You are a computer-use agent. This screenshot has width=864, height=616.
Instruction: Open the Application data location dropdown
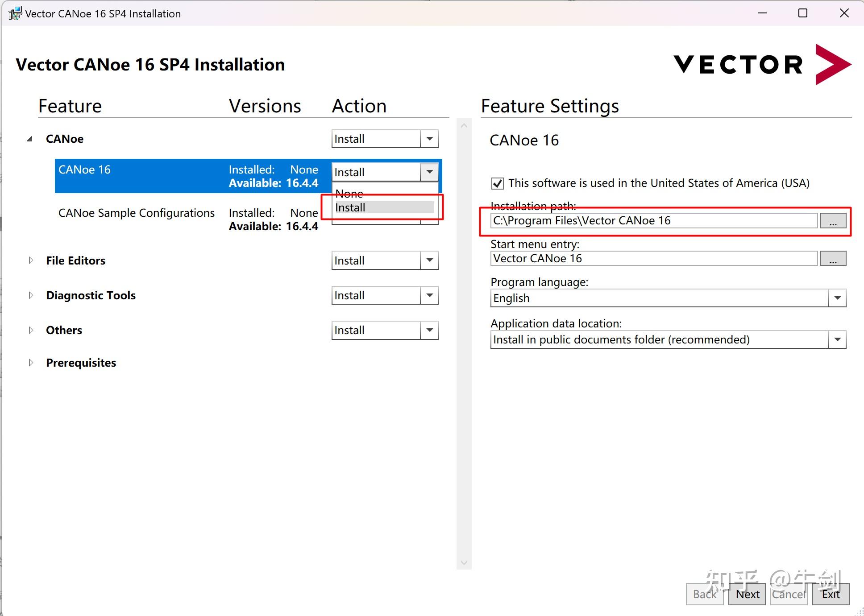[x=837, y=340]
